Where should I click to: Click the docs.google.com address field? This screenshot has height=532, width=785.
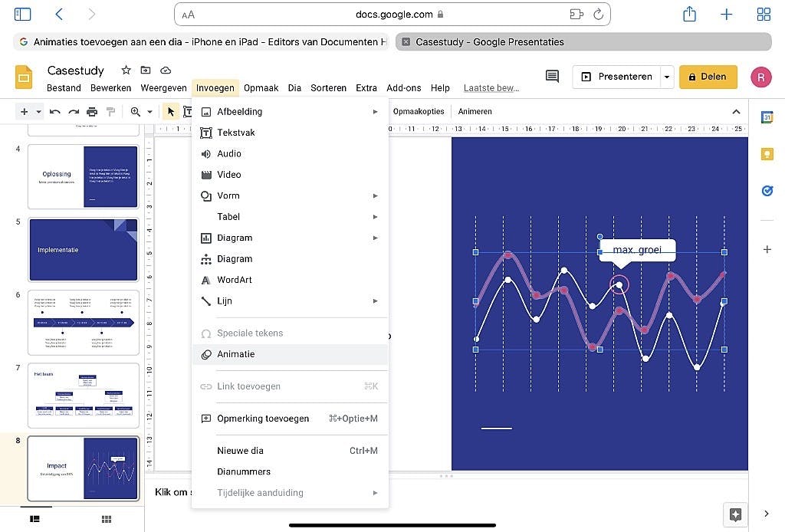pos(392,14)
